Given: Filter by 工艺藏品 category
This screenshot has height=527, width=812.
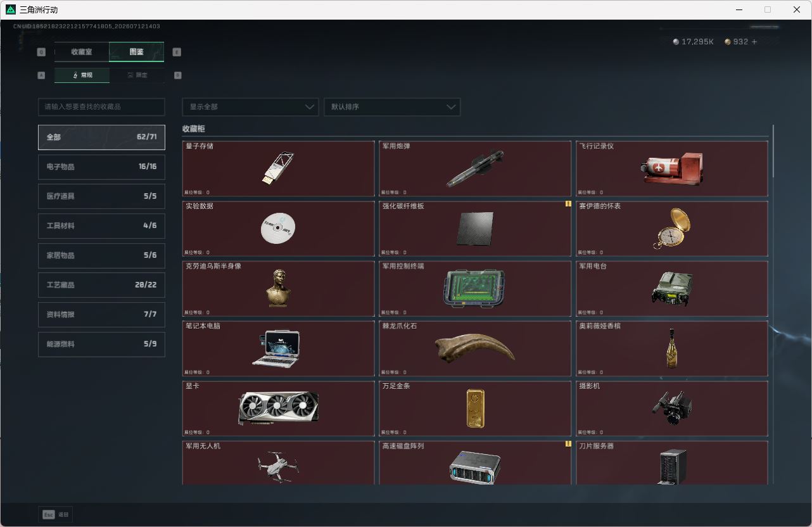Looking at the screenshot, I should (x=101, y=285).
